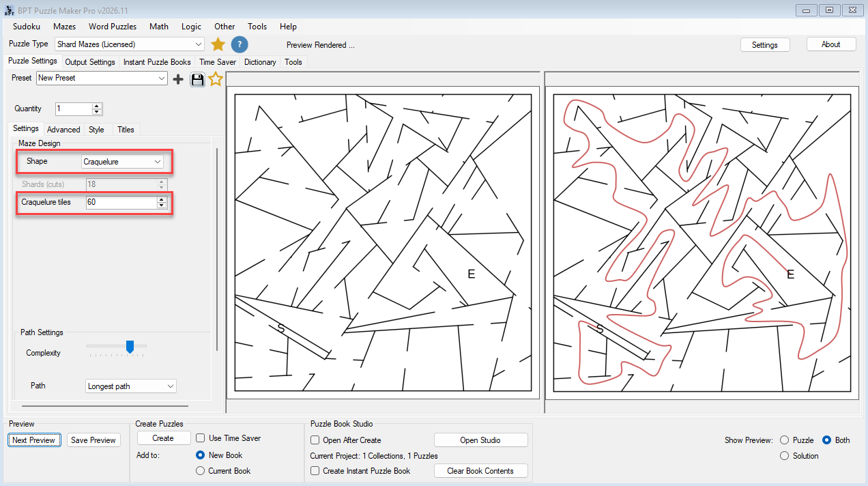
Task: Select the Current Book radio button
Action: click(x=201, y=471)
